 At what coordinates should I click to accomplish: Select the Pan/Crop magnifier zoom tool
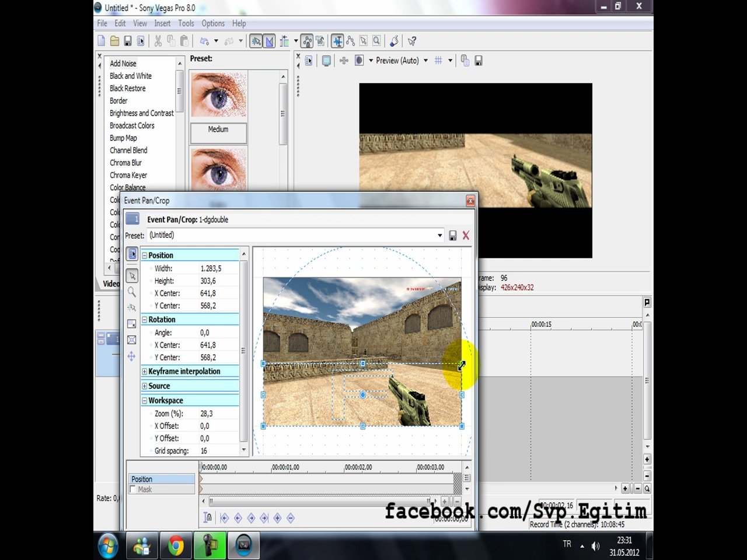point(132,292)
